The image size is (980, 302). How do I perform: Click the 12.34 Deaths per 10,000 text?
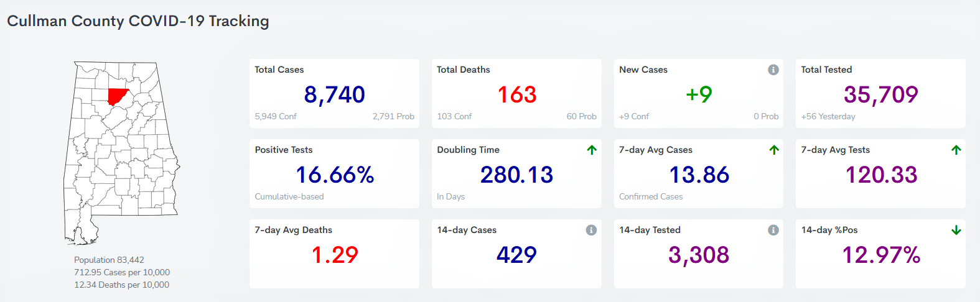point(121,285)
